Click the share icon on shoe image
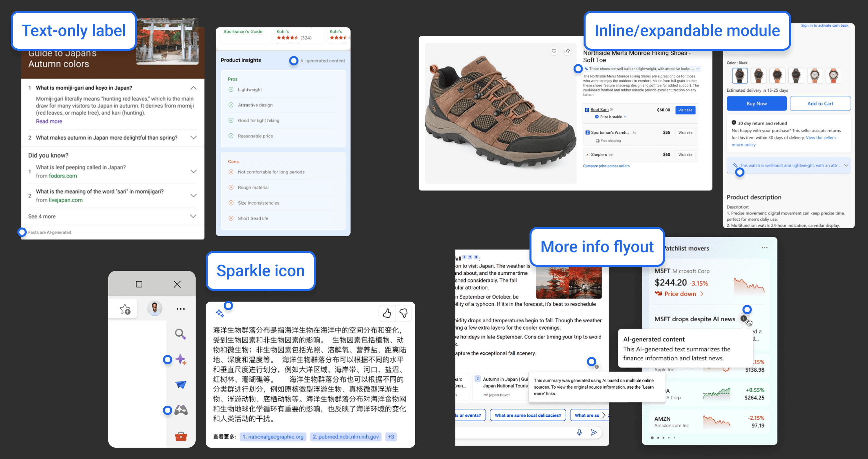 [x=567, y=51]
